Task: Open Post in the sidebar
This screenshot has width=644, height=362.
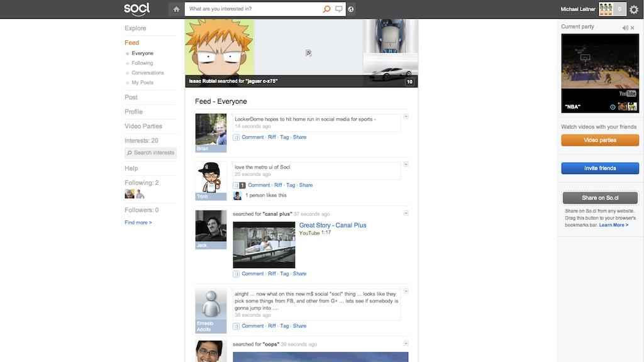Action: (x=131, y=97)
